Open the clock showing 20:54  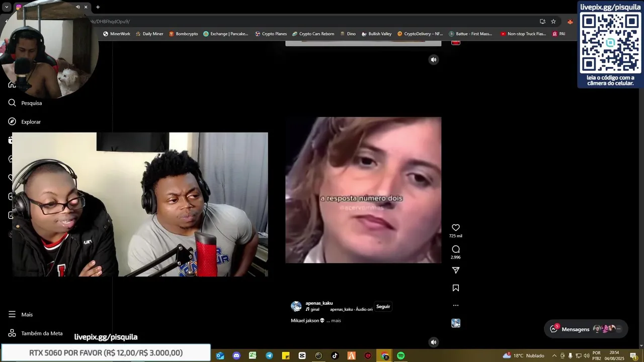(614, 355)
